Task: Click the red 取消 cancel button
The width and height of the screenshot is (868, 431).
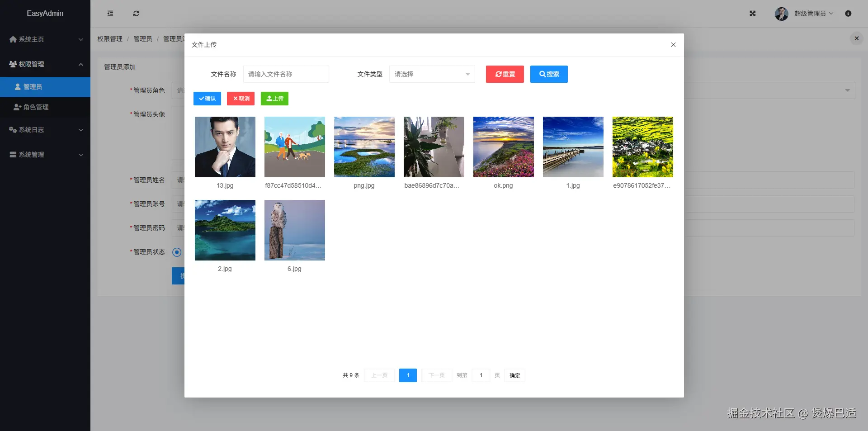Action: (241, 99)
